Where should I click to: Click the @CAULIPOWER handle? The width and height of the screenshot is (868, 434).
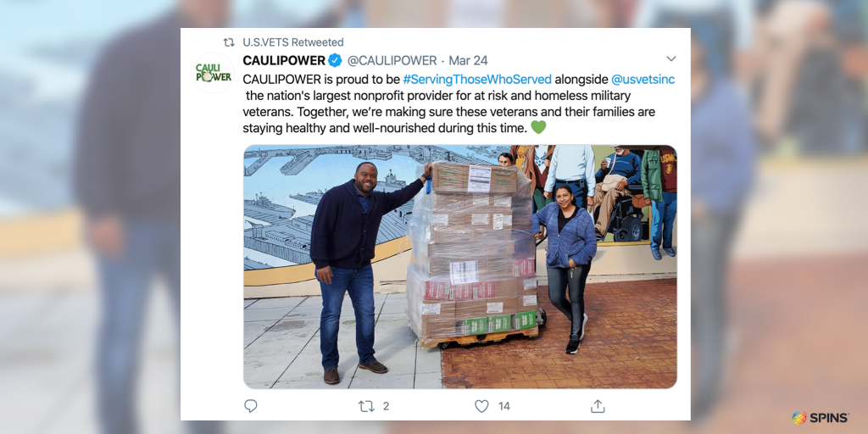click(392, 60)
